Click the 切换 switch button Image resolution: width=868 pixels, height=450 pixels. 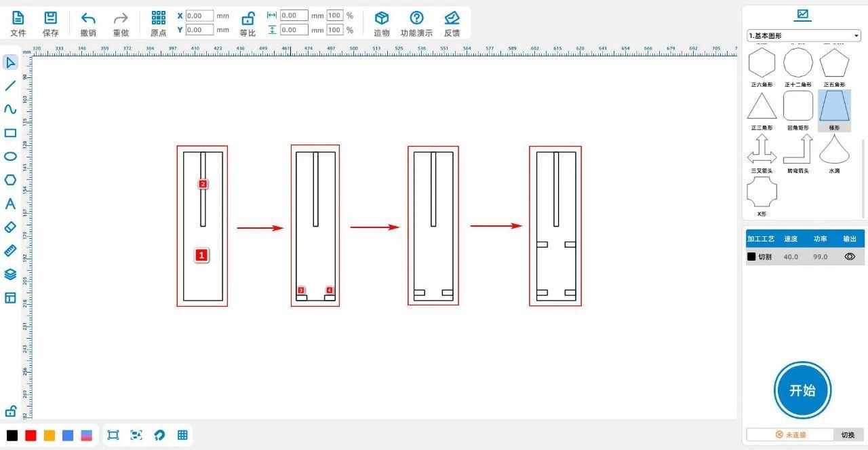tap(848, 434)
